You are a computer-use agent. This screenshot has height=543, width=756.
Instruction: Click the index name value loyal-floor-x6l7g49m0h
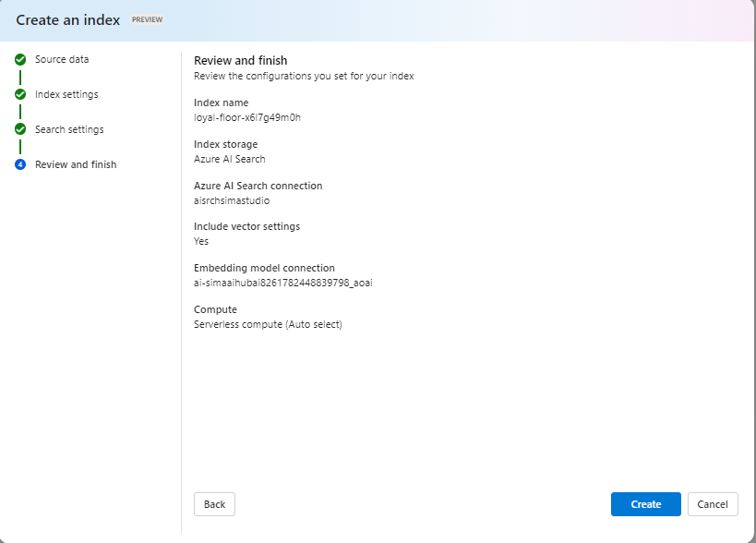click(247, 117)
